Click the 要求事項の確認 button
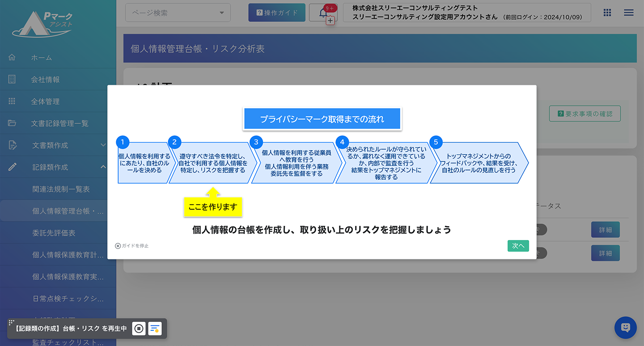Image resolution: width=644 pixels, height=346 pixels. [585, 114]
